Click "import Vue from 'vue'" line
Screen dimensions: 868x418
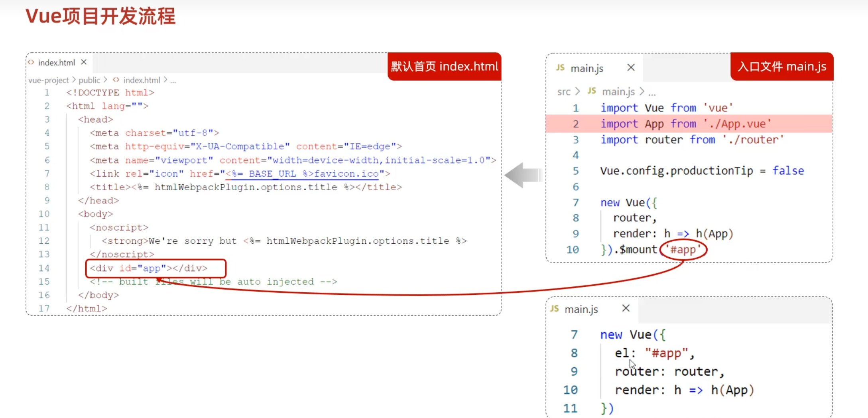(667, 108)
